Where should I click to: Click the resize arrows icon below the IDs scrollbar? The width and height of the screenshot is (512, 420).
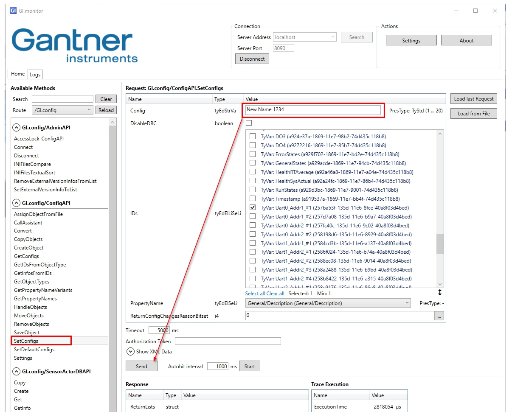coord(440,292)
